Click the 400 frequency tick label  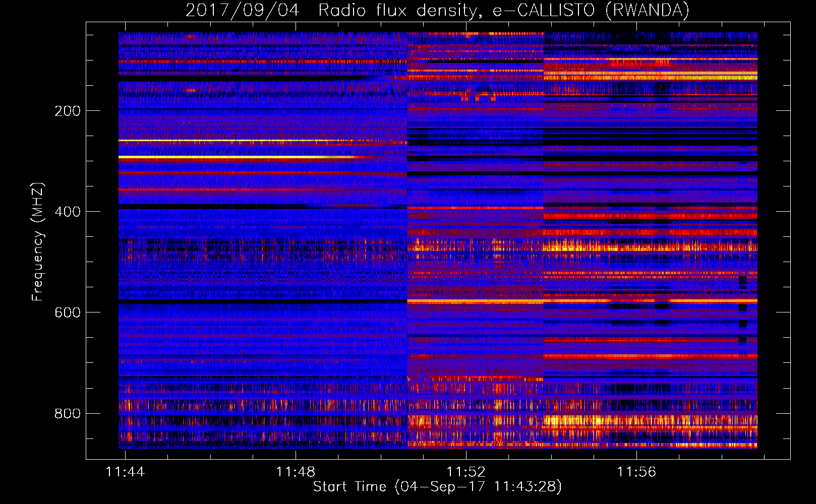(x=68, y=212)
